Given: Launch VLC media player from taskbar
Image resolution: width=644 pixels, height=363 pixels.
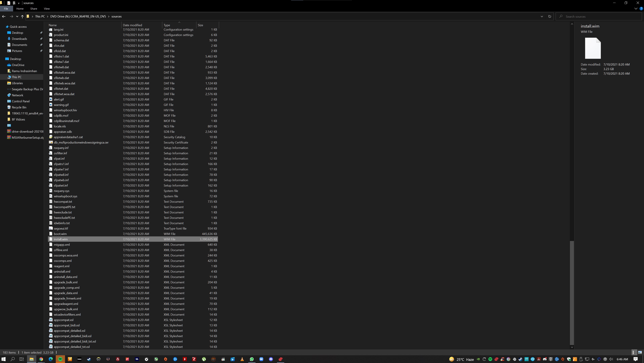Looking at the screenshot, I should click(242, 359).
